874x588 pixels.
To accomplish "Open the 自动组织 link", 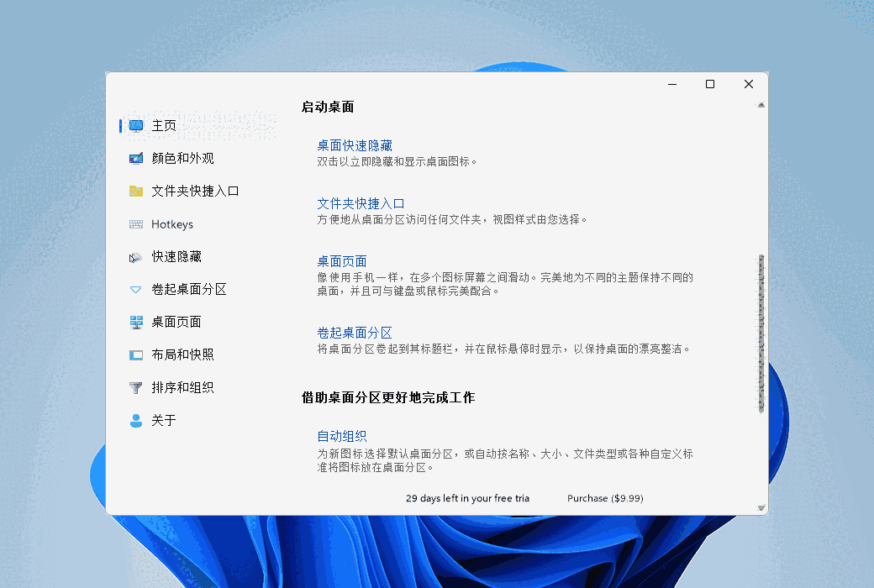I will 342,437.
